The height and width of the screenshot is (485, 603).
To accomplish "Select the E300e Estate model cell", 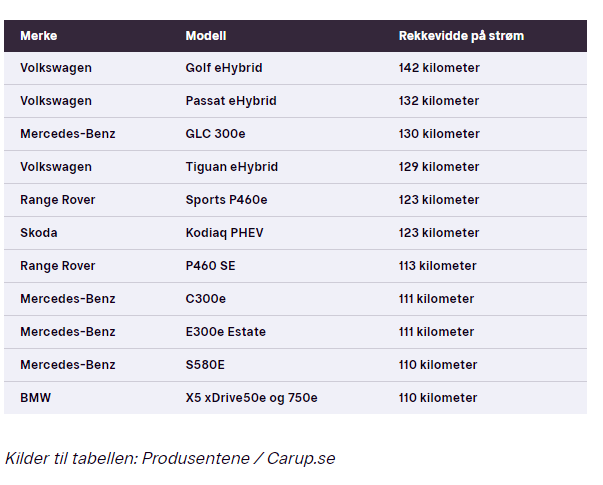I will (x=225, y=332).
